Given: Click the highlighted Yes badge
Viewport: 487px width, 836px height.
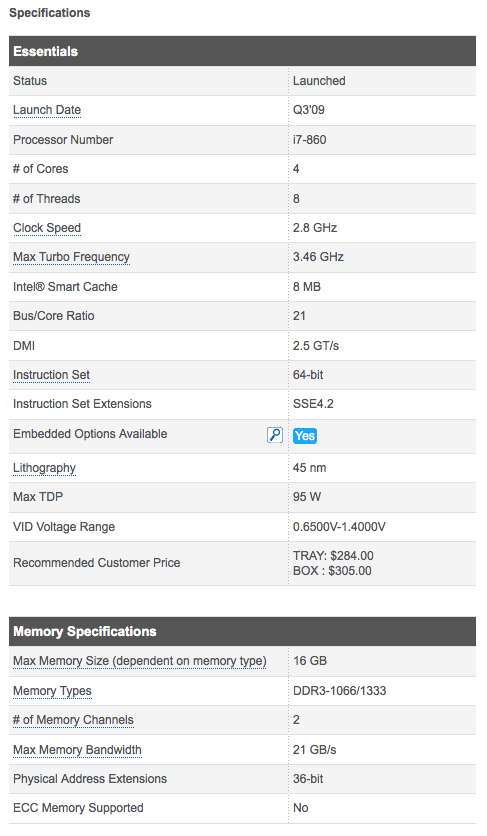Looking at the screenshot, I should pyautogui.click(x=305, y=436).
